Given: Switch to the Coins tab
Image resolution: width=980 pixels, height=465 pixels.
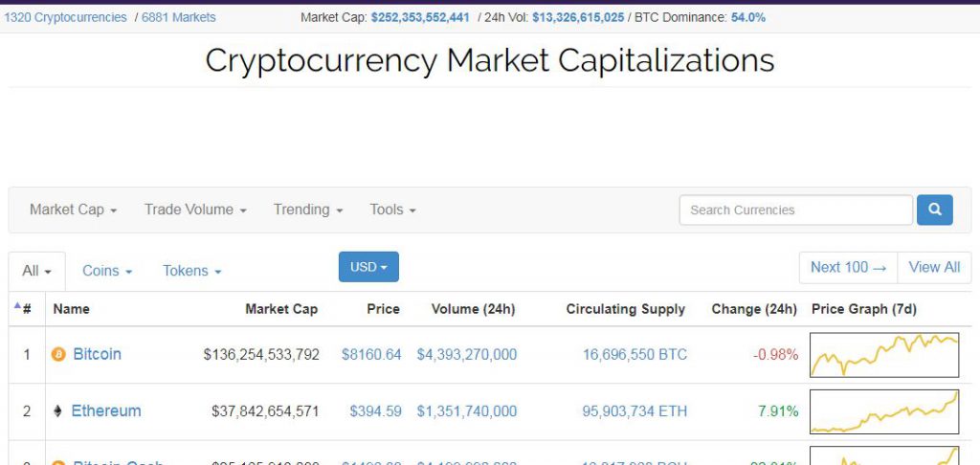Looking at the screenshot, I should pyautogui.click(x=107, y=272).
